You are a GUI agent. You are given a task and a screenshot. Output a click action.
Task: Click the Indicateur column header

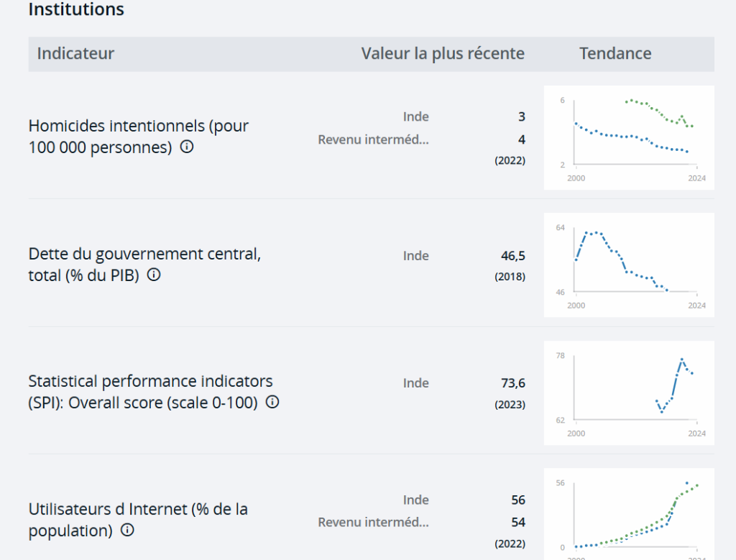click(x=75, y=53)
